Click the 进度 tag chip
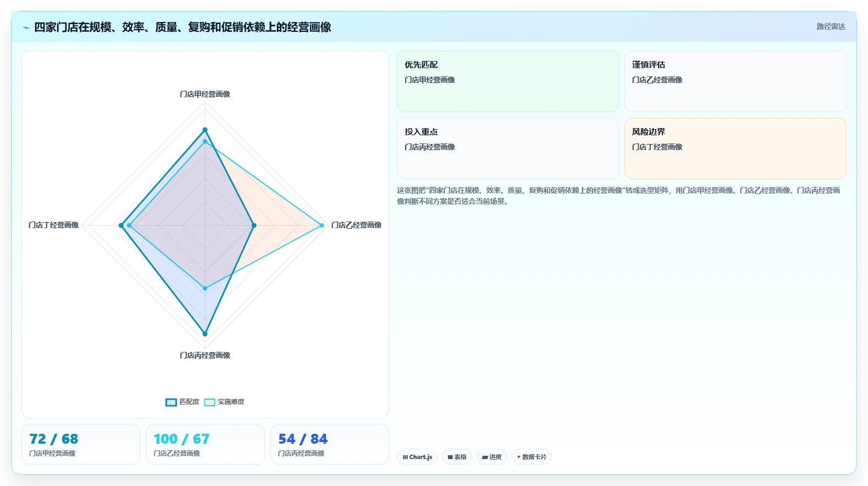The width and height of the screenshot is (868, 486). coord(491,457)
